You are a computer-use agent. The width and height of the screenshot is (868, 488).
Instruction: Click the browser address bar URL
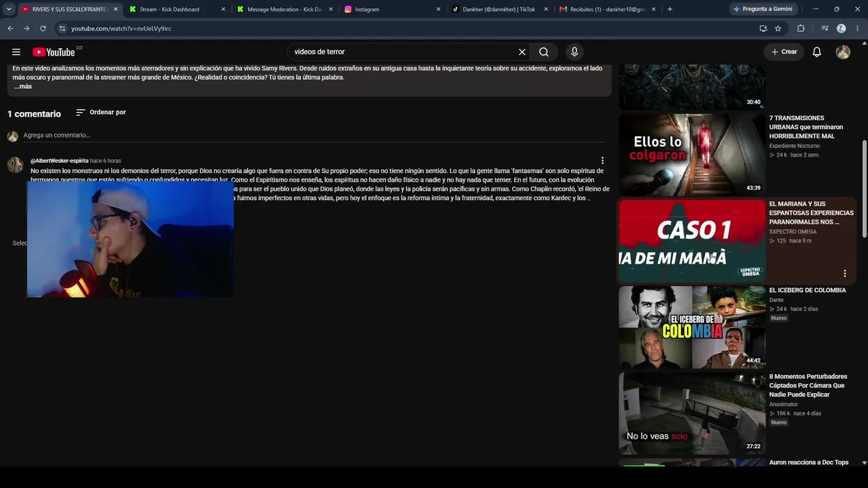point(121,28)
